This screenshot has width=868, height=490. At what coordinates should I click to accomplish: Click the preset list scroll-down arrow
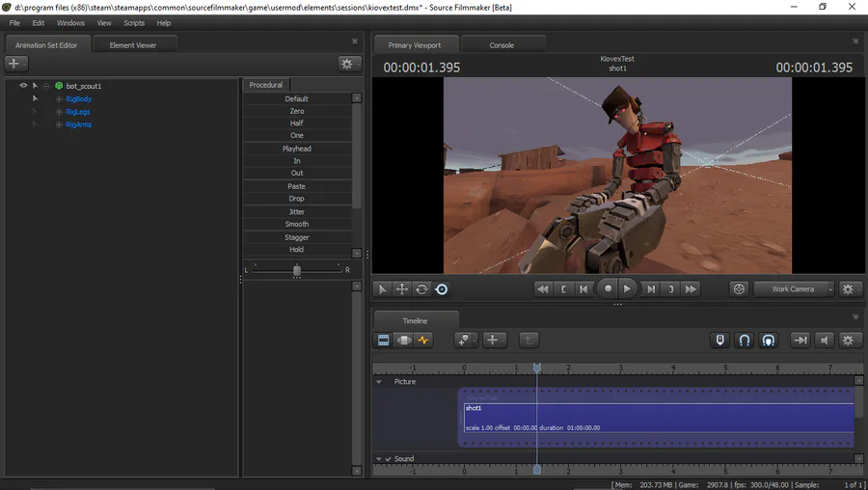click(357, 253)
